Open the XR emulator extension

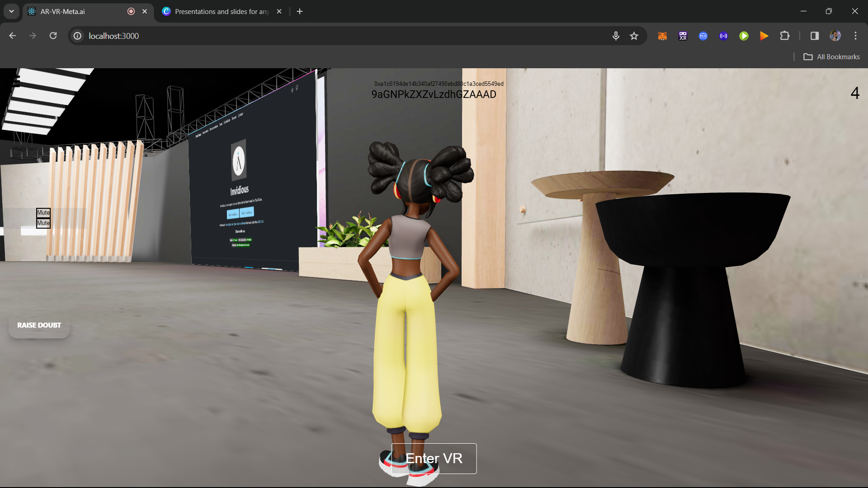(x=683, y=36)
